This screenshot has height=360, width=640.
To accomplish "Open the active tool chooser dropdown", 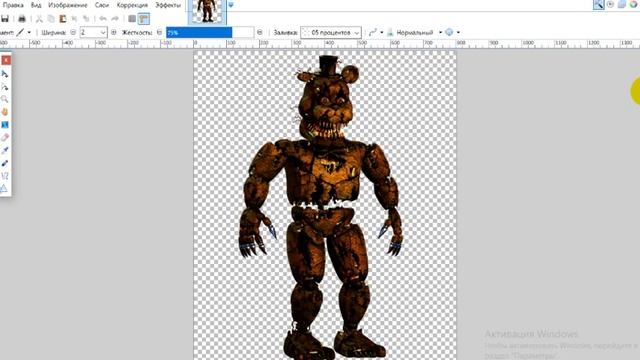I will (x=29, y=32).
